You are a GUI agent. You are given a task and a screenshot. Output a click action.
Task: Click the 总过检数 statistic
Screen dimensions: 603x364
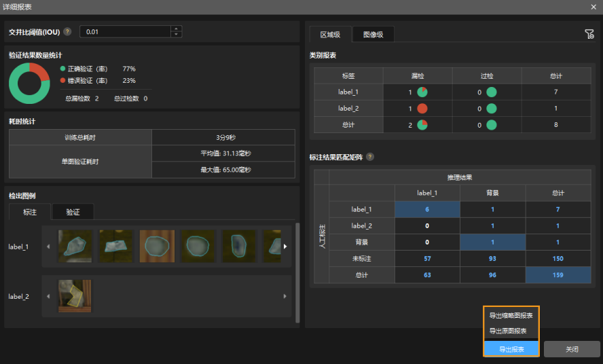click(131, 98)
